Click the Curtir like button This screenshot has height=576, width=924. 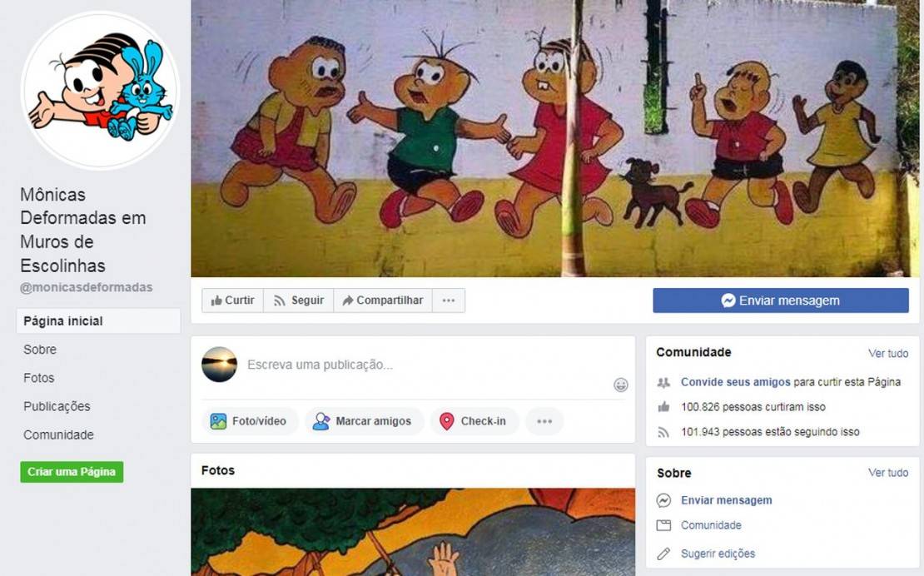[x=233, y=300]
